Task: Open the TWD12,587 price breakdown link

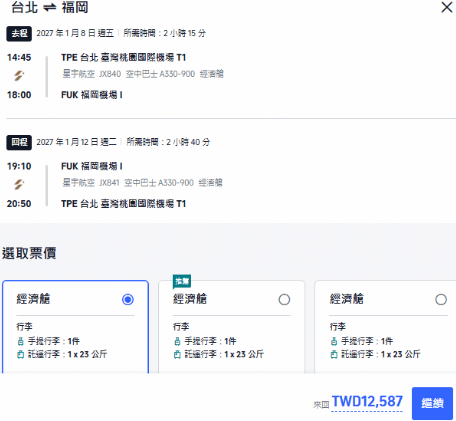Action: [x=367, y=401]
